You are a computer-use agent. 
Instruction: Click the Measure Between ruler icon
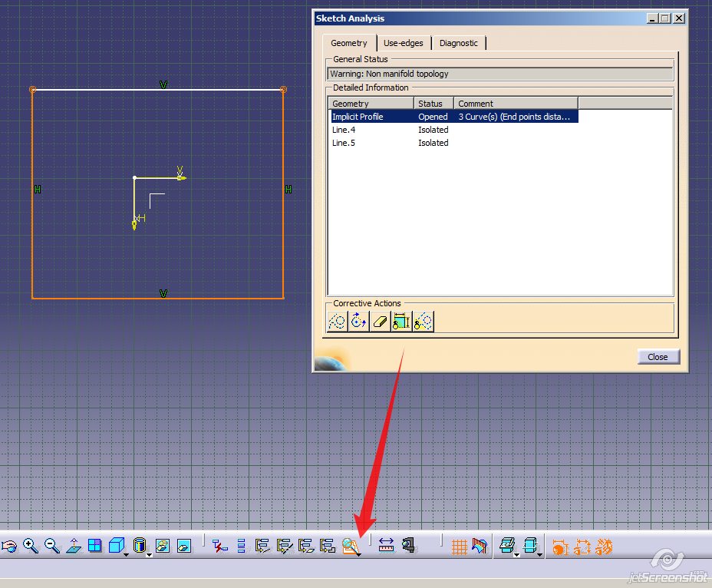coord(386,545)
